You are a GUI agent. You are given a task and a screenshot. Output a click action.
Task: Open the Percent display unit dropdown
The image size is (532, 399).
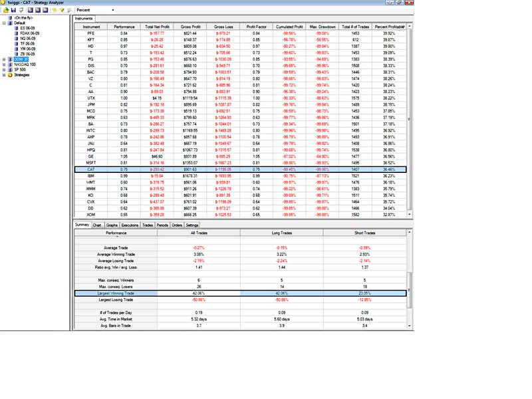pos(113,10)
